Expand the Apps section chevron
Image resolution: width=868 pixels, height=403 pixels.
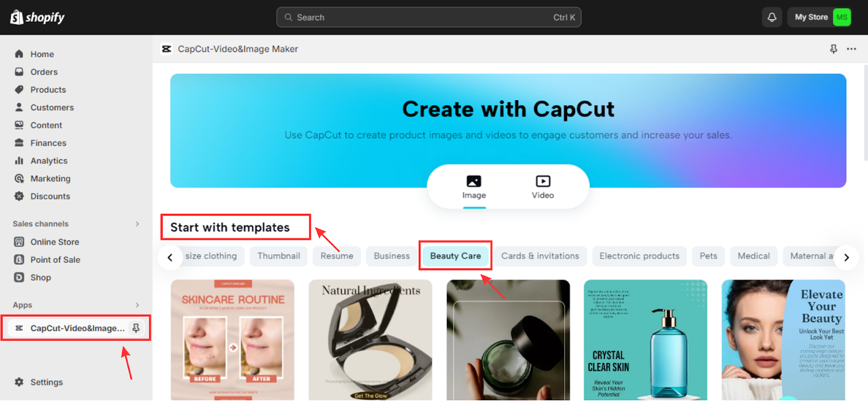(x=137, y=305)
